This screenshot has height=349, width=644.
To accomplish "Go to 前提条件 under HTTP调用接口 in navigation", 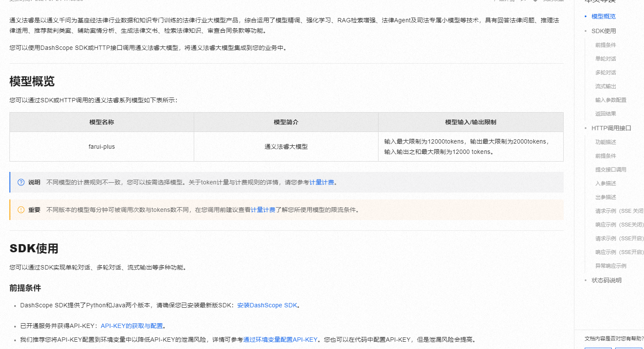I will pos(606,156).
